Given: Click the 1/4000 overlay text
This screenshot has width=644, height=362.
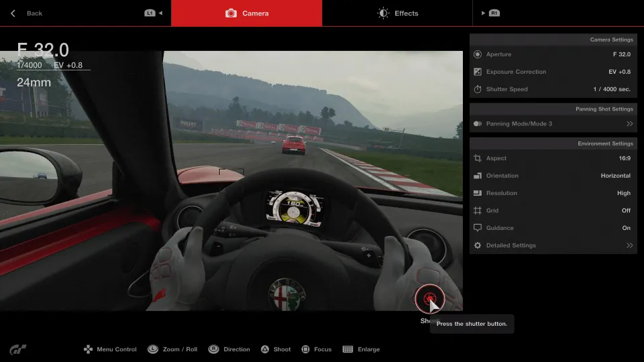Looking at the screenshot, I should click(29, 65).
